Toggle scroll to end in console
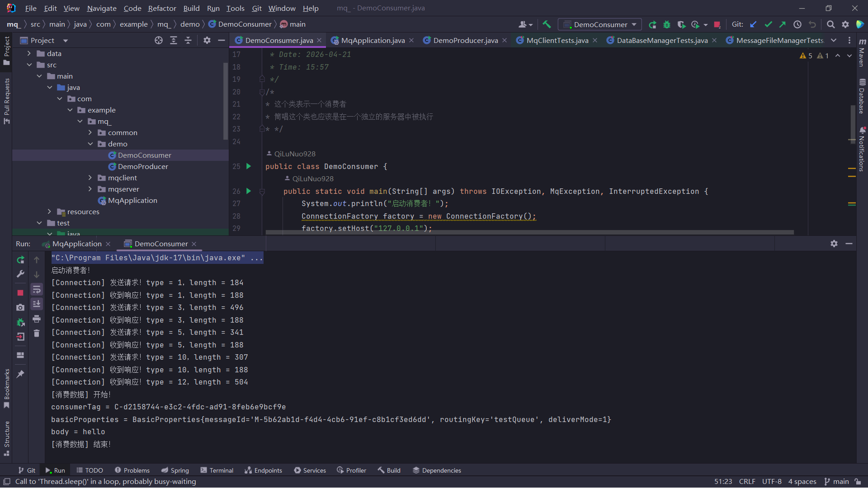The width and height of the screenshot is (868, 488). pos(37,304)
